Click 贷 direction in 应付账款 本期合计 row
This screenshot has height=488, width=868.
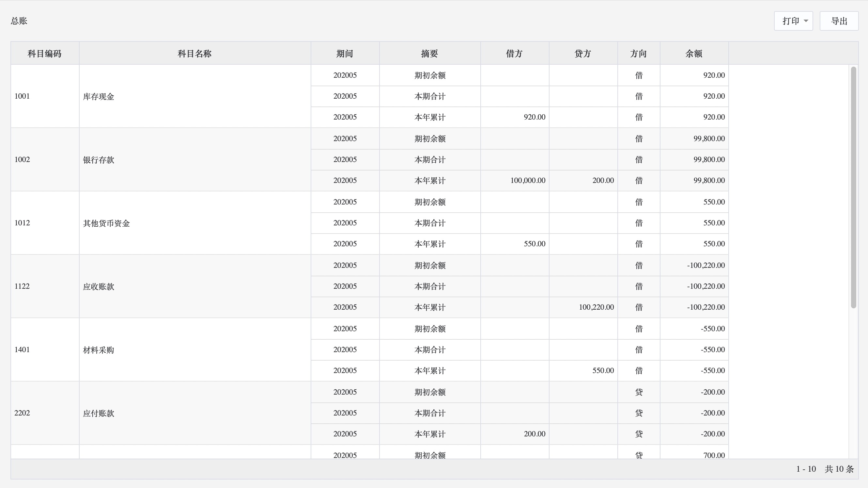(639, 413)
